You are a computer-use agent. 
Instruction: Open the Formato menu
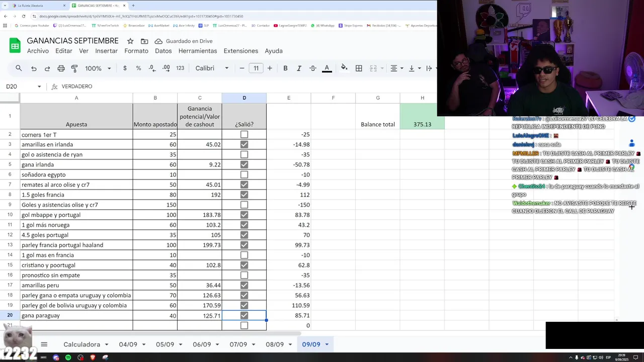[136, 51]
